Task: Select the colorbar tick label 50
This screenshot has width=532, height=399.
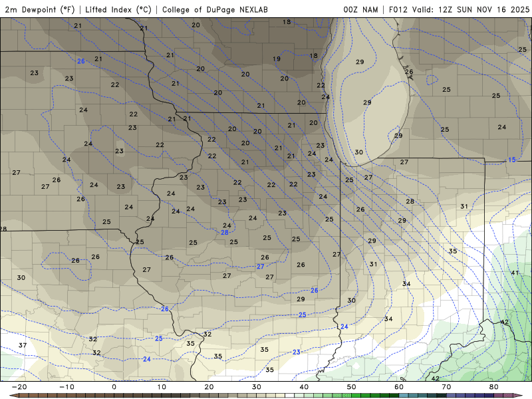Action: 352,387
